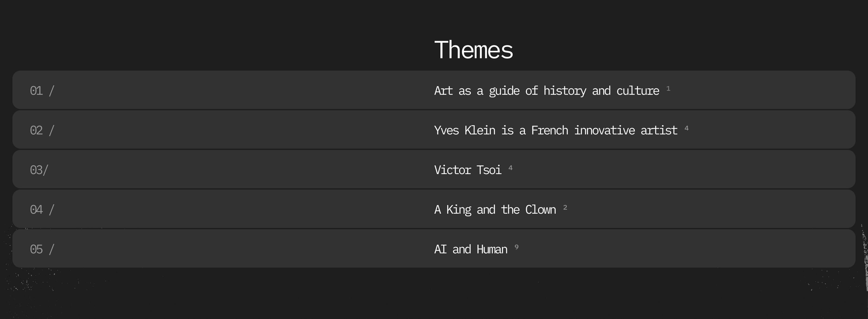Click blank middle area of the 04 row

click(x=236, y=209)
